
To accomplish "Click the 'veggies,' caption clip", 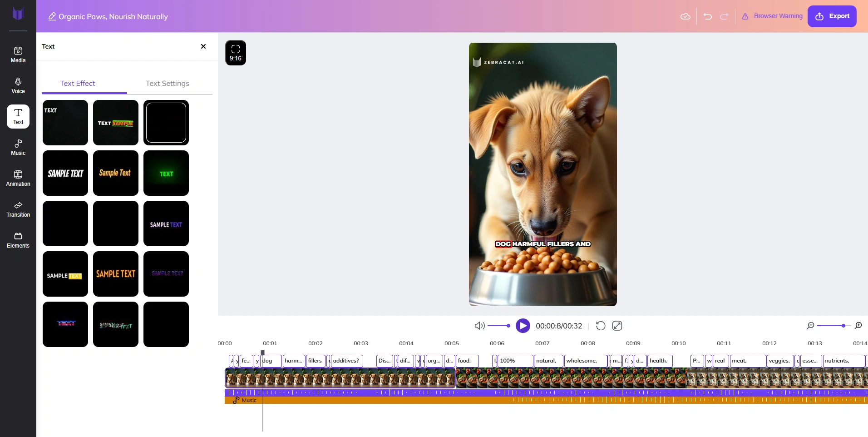I will click(x=780, y=361).
